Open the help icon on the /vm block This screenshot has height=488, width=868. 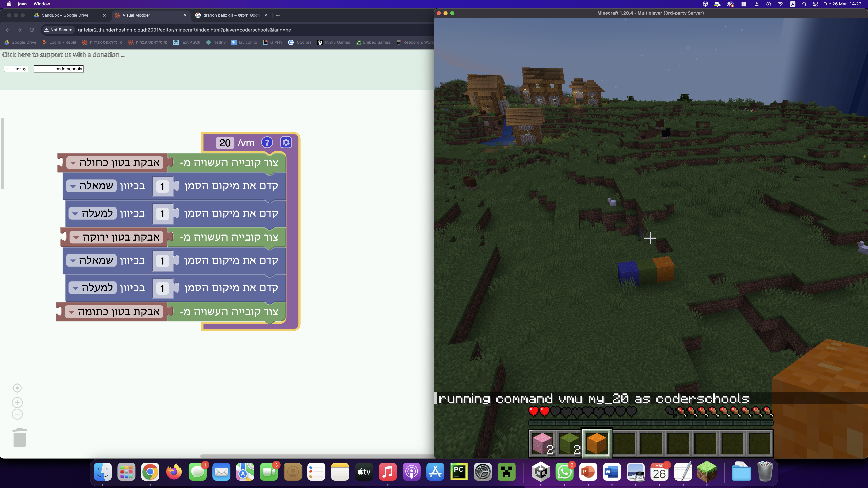click(x=267, y=143)
